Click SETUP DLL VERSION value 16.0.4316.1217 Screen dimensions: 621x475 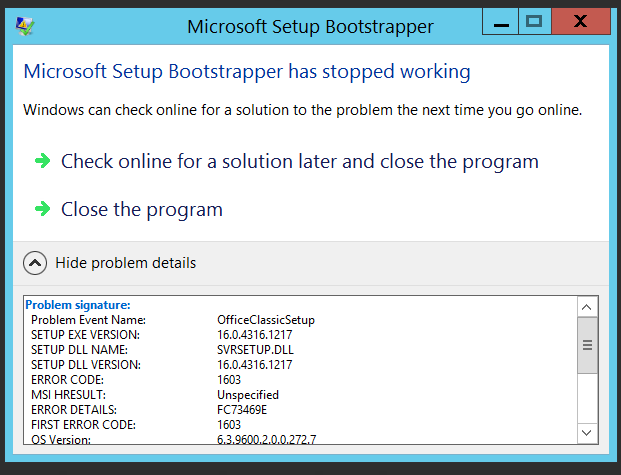[x=255, y=364]
